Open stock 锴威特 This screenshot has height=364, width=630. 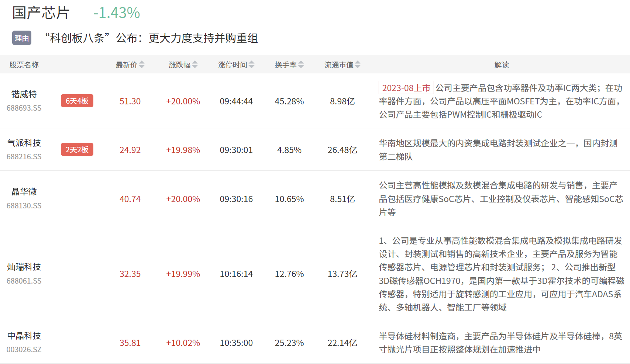pos(24,94)
